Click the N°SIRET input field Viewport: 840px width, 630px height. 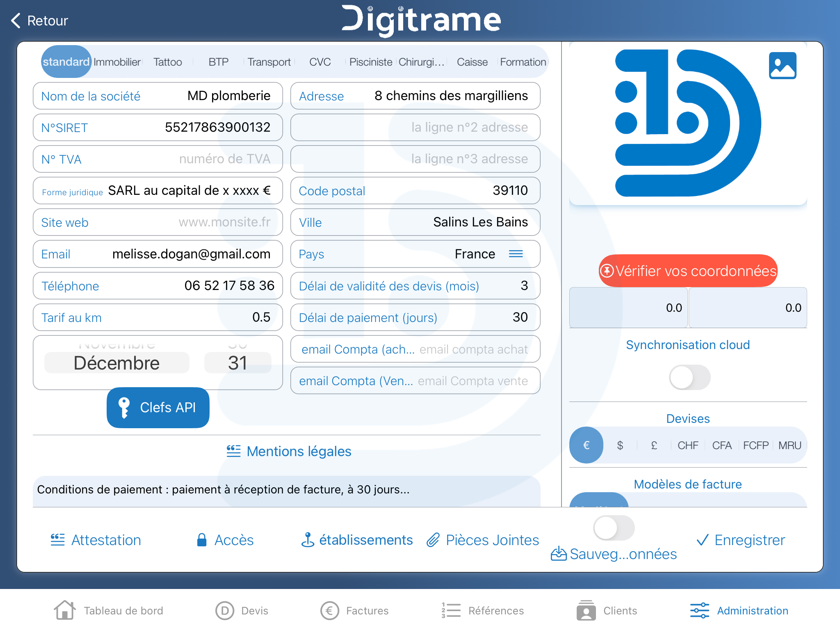[158, 128]
